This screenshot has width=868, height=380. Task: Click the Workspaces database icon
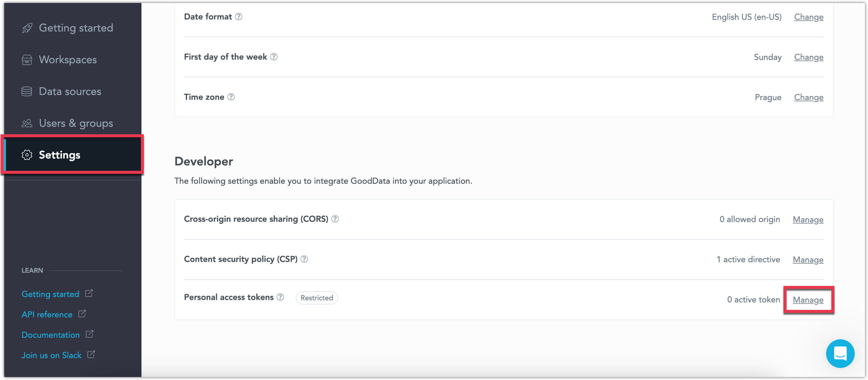27,59
